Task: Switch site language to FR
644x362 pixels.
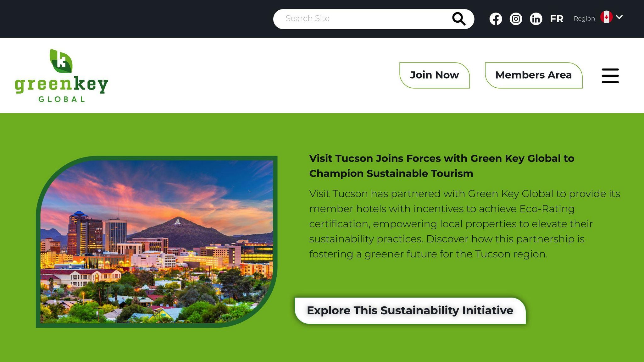Action: [x=557, y=19]
